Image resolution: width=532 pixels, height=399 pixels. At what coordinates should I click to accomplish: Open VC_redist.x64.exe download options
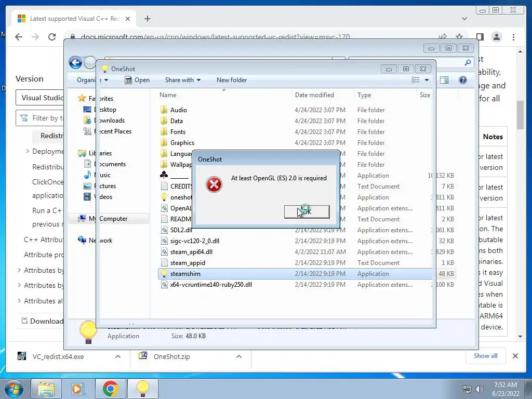point(118,356)
